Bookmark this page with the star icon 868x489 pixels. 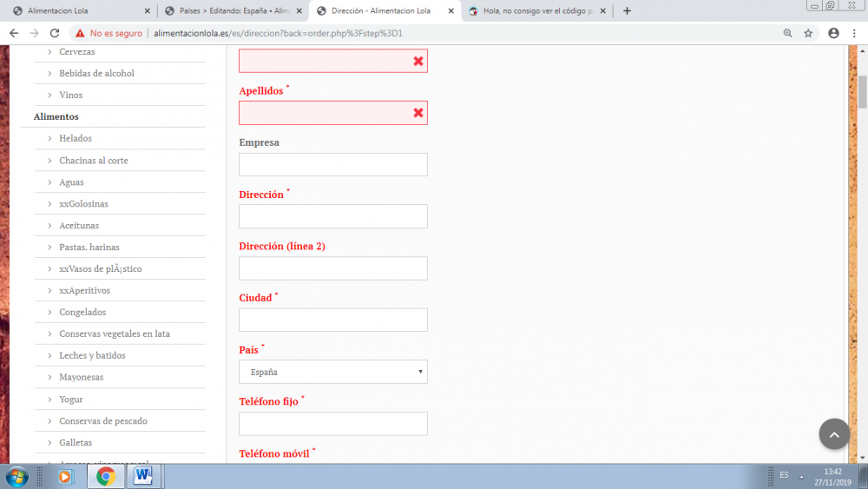pos(808,33)
